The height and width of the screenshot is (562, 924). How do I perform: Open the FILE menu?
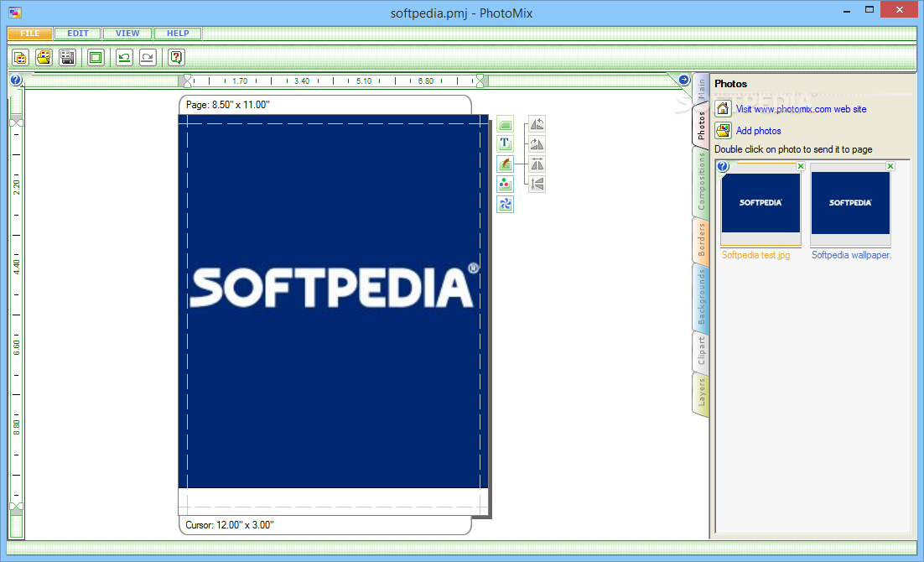(x=29, y=34)
